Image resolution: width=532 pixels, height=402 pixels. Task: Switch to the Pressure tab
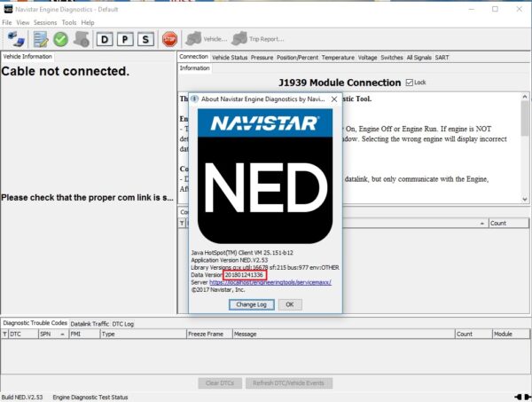pyautogui.click(x=262, y=58)
